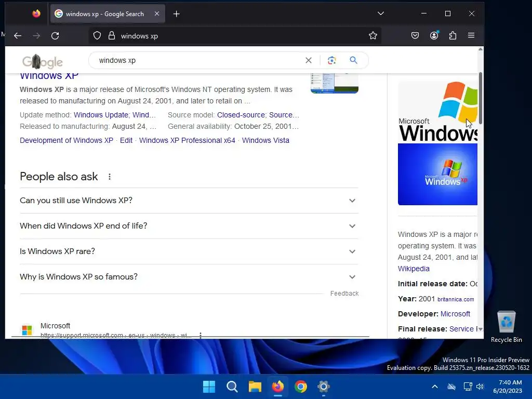Click the Google search magnifier button
The height and width of the screenshot is (399, 532).
point(353,60)
